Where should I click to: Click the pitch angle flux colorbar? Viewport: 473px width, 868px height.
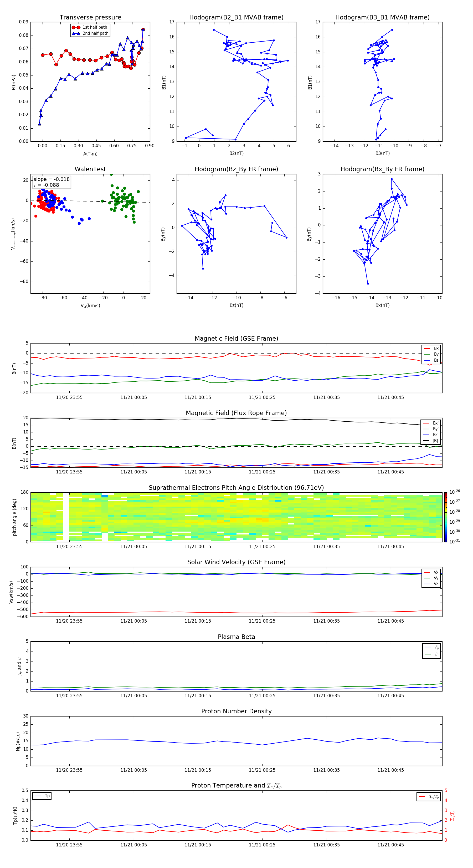coord(446,517)
